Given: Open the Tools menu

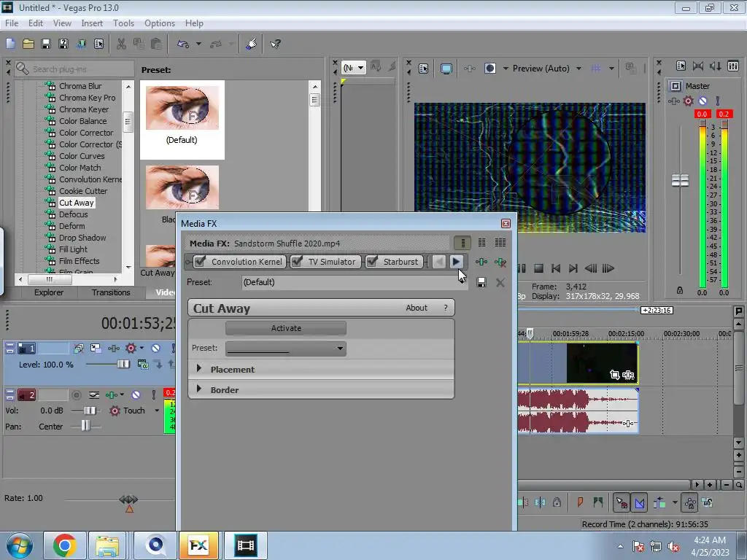Looking at the screenshot, I should (123, 23).
